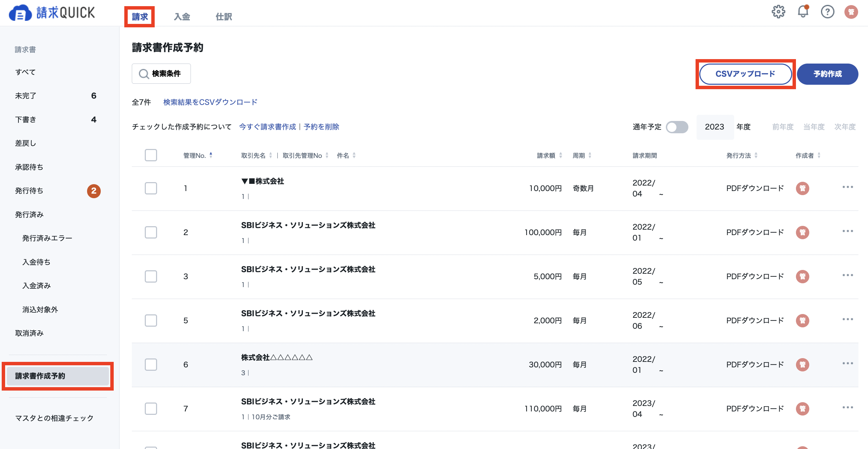Select 当年度 fiscal year link
The image size is (868, 449).
(814, 127)
